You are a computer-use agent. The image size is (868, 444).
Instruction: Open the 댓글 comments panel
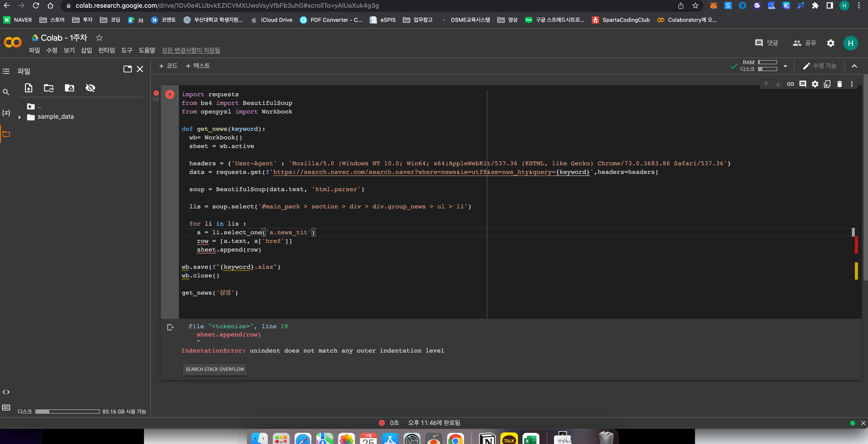(x=766, y=43)
